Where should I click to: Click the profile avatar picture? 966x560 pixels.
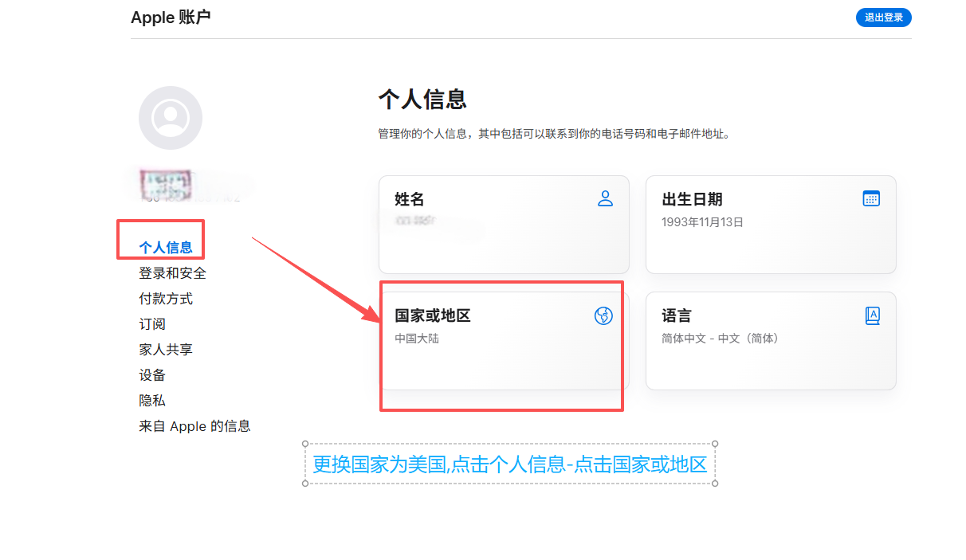(x=171, y=118)
